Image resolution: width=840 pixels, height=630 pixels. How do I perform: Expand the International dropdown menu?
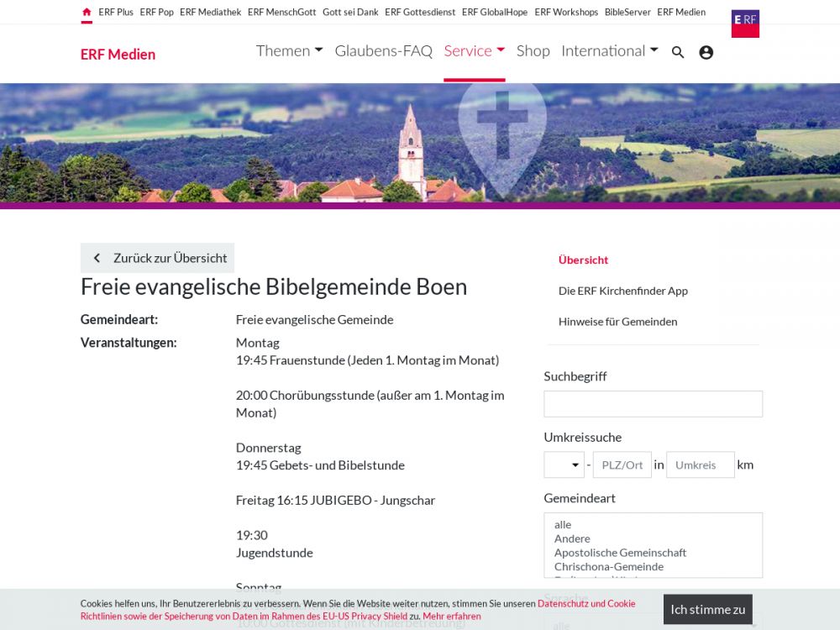[x=609, y=51]
